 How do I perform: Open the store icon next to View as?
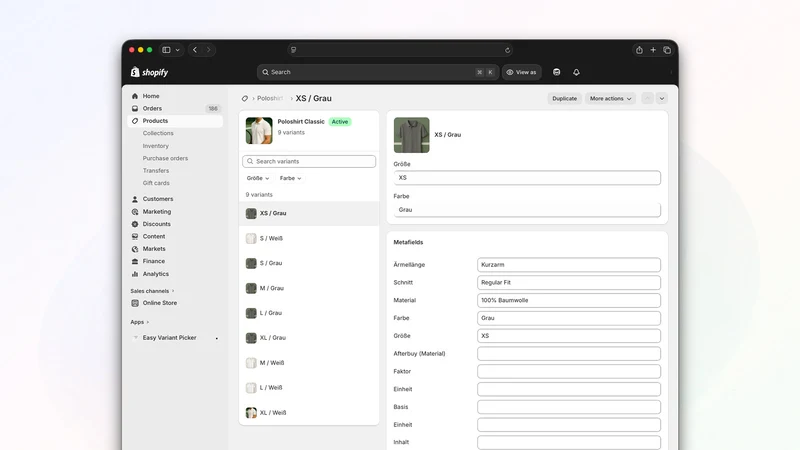pyautogui.click(x=557, y=72)
